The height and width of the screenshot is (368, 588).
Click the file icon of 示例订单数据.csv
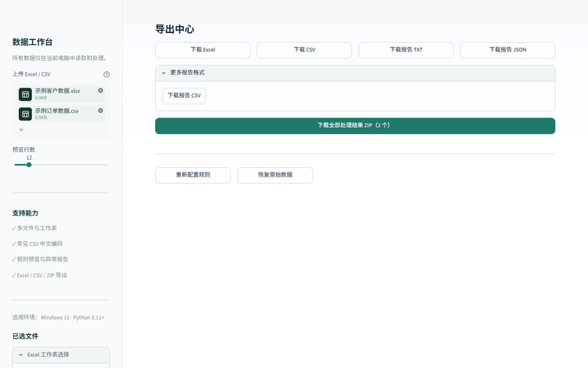[x=26, y=114]
